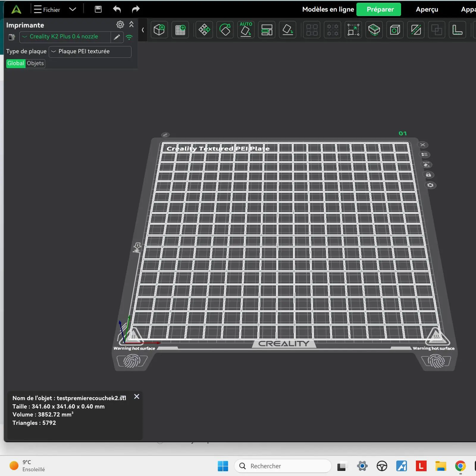
Task: Open the Plaque PEI texturée plate type dropdown
Action: click(x=90, y=51)
